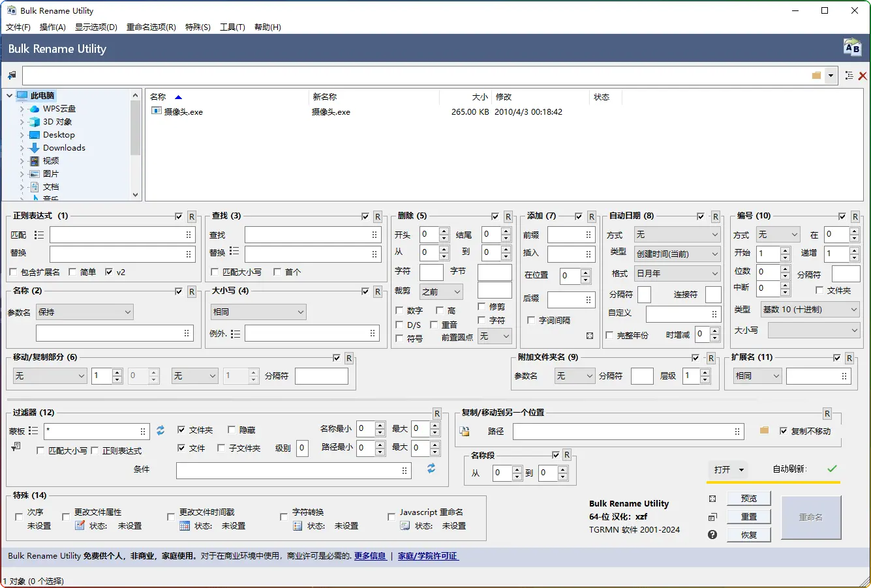Open the 更多信息 link
Viewport: 871px width, 588px height.
370,556
